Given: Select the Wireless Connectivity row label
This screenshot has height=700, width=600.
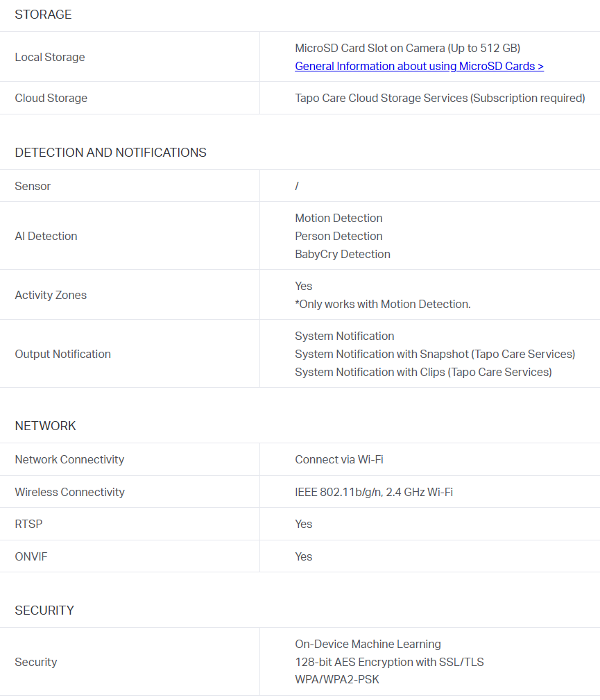Looking at the screenshot, I should (x=69, y=492).
